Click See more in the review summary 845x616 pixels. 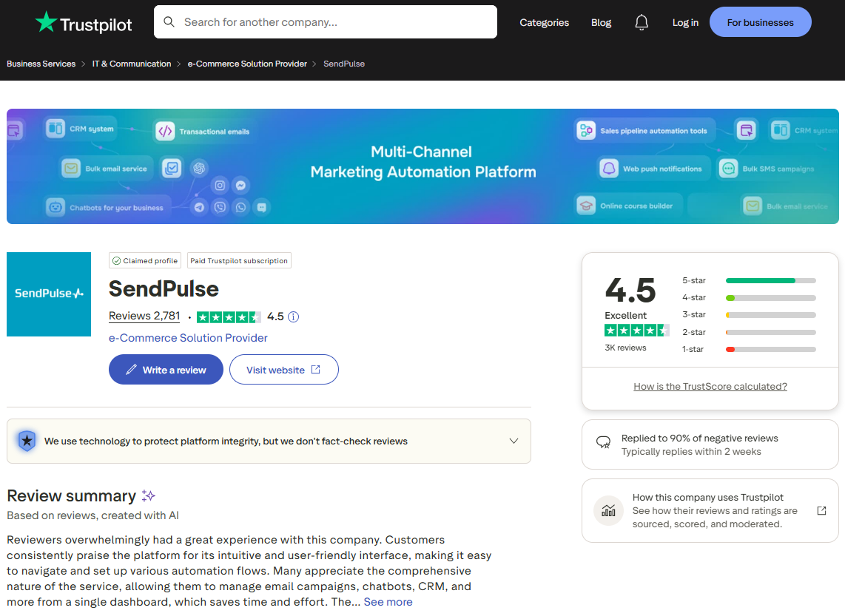[388, 601]
